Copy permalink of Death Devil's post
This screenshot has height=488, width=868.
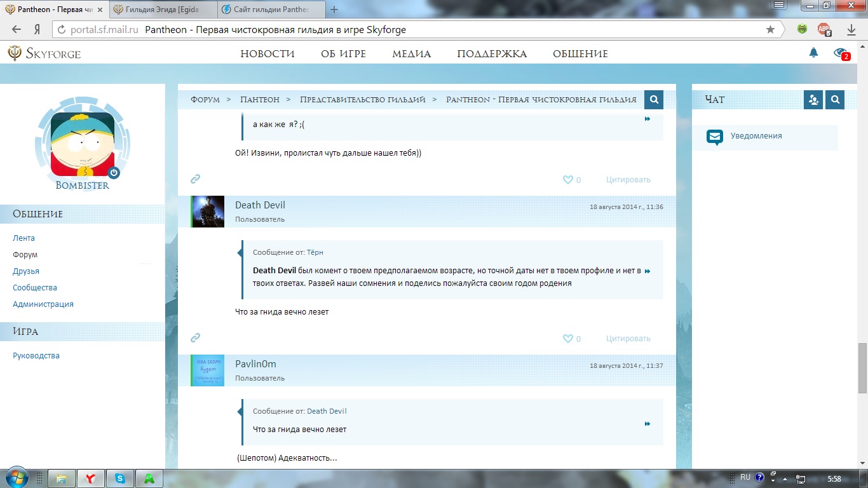196,338
